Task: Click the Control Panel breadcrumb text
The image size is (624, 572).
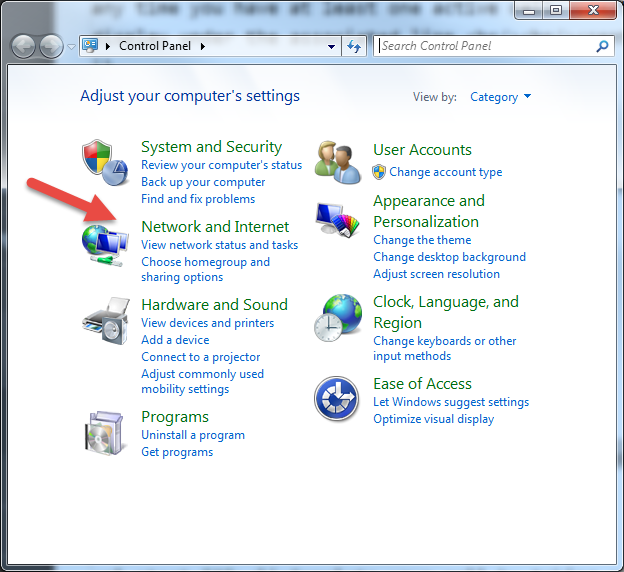Action: click(155, 46)
